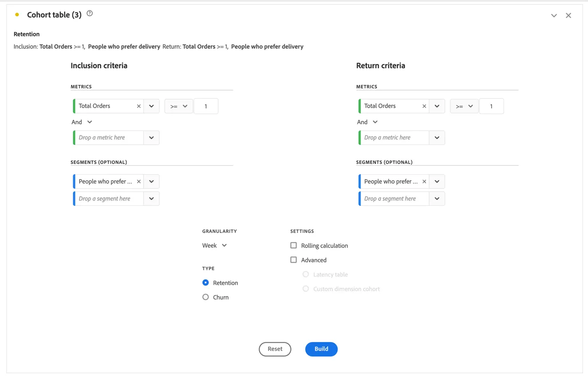
Task: Open the Return Drop a segment here dropdown arrow
Action: tap(437, 199)
